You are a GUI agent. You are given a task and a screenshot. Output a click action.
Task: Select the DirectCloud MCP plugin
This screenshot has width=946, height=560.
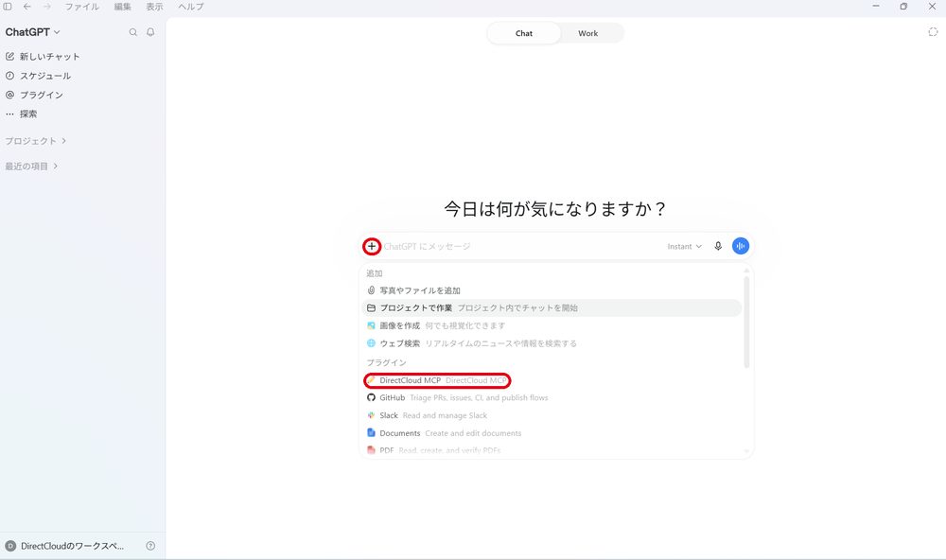click(x=552, y=380)
